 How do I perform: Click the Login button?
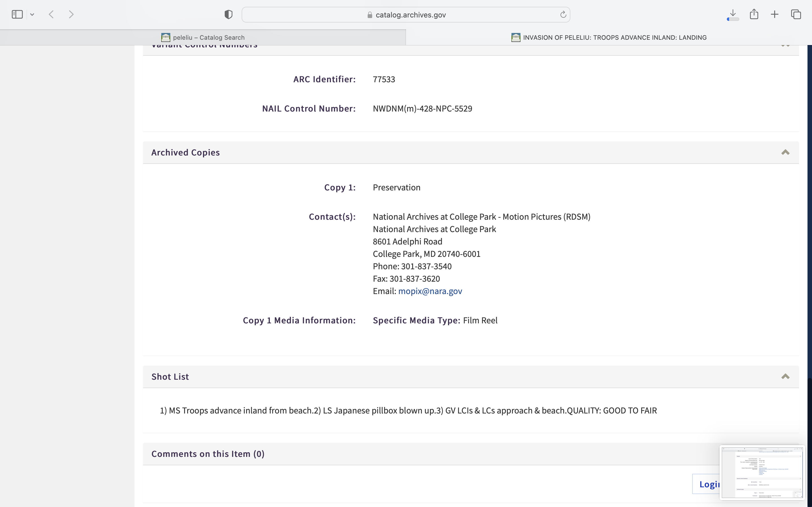(706, 484)
